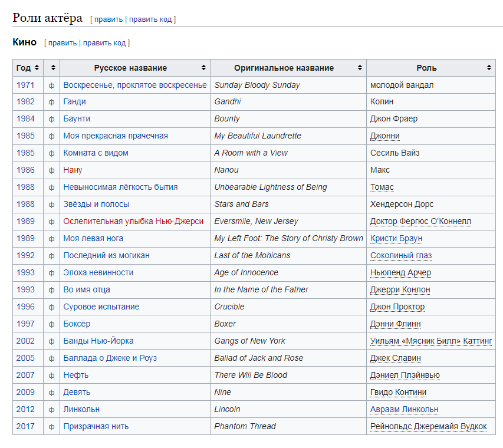Open the role link Кристи Браун
The image size is (503, 448).
pos(396,238)
